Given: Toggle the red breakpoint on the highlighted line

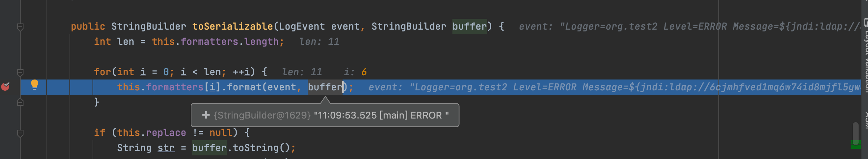Looking at the screenshot, I should [5, 86].
